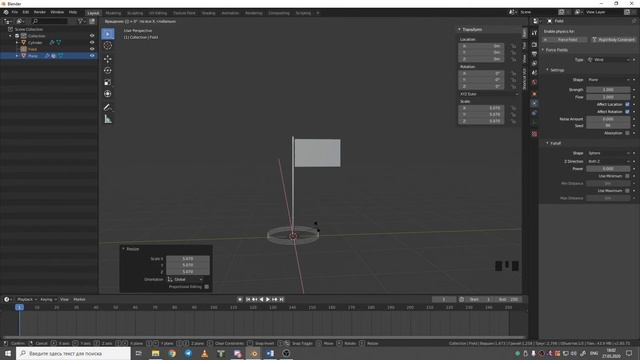Switch to the Modeling workspace tab
640x360 pixels.
[x=113, y=13]
